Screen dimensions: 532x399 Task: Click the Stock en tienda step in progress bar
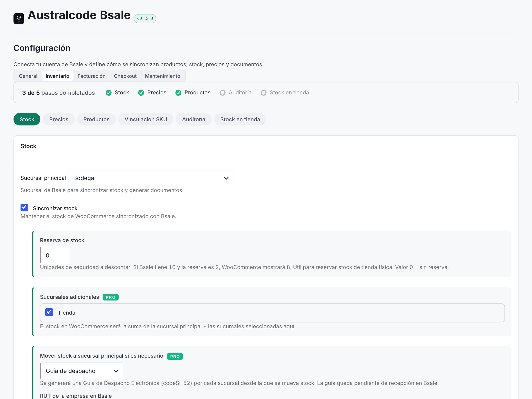point(289,93)
